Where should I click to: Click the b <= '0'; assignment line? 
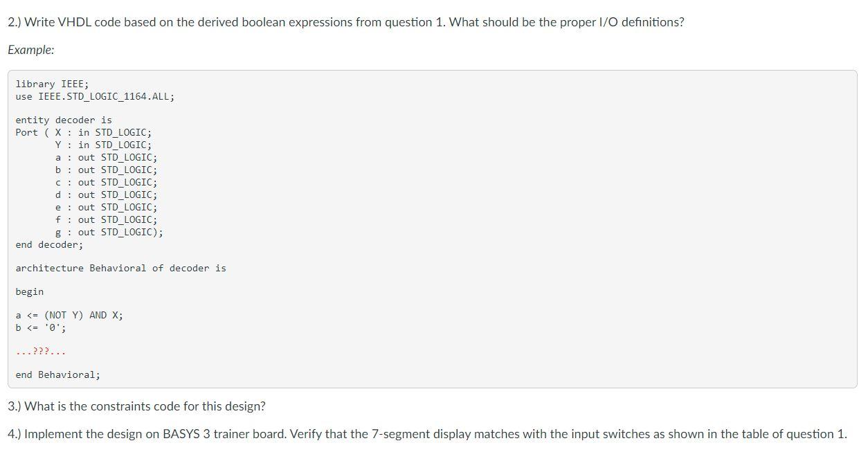41,327
